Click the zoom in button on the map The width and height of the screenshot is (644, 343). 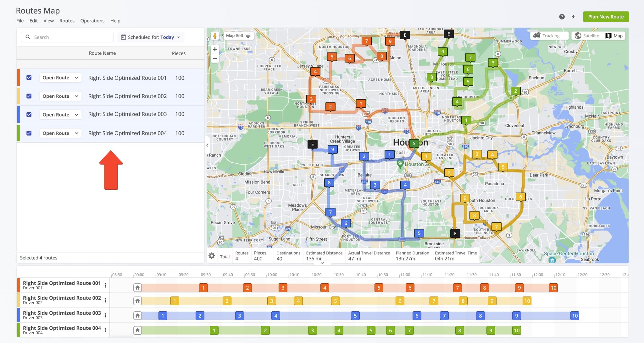[215, 49]
